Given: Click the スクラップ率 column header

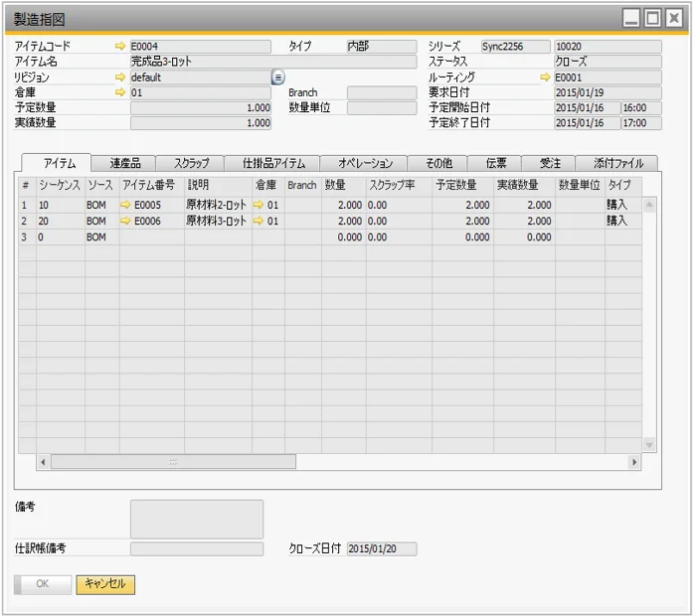Looking at the screenshot, I should click(399, 185).
